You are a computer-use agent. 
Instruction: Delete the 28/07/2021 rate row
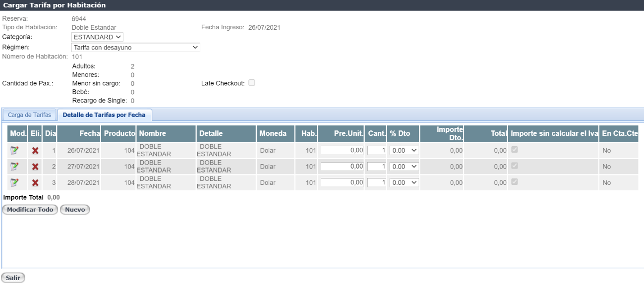click(35, 182)
